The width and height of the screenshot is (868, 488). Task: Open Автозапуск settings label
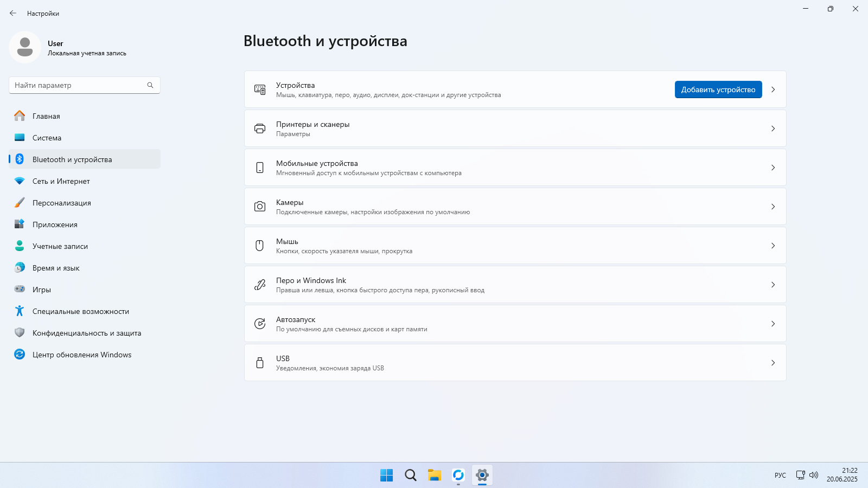[x=296, y=319]
